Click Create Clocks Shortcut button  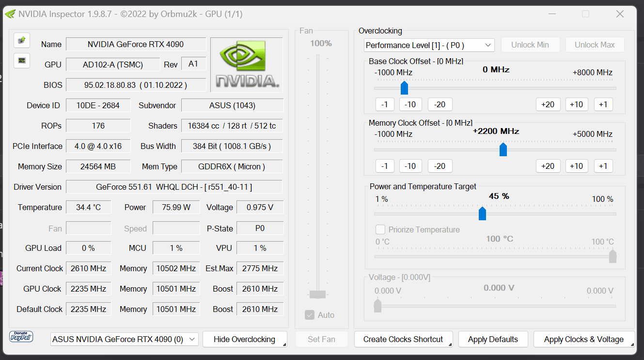(x=403, y=339)
